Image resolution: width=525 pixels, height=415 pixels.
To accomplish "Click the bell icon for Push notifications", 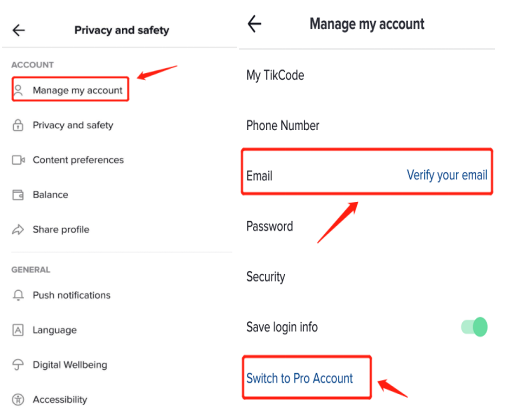I will pos(18,295).
